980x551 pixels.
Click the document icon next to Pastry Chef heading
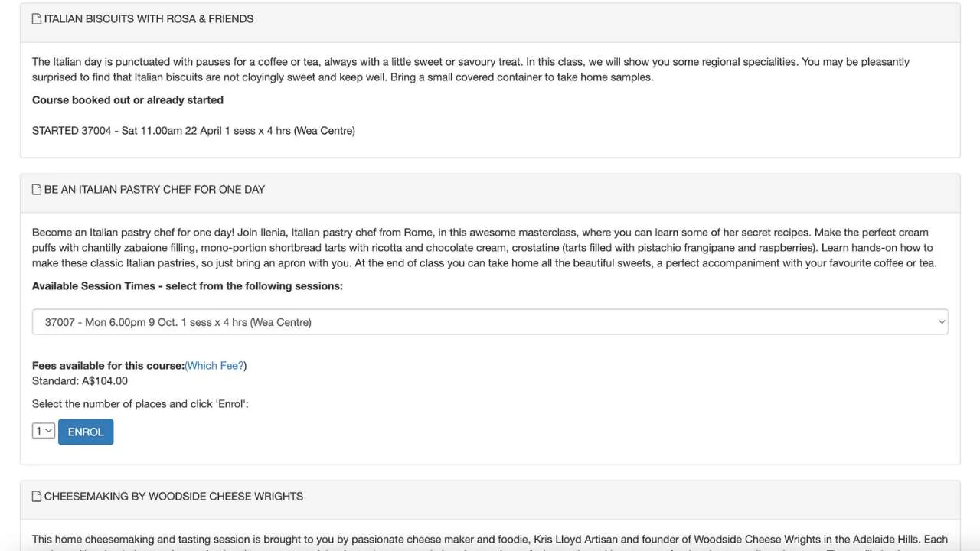(x=37, y=189)
